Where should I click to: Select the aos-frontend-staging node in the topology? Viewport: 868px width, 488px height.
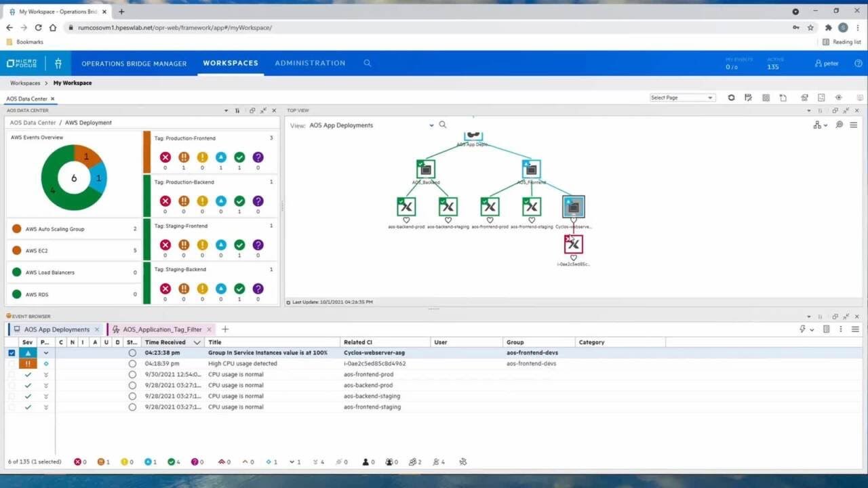click(532, 207)
